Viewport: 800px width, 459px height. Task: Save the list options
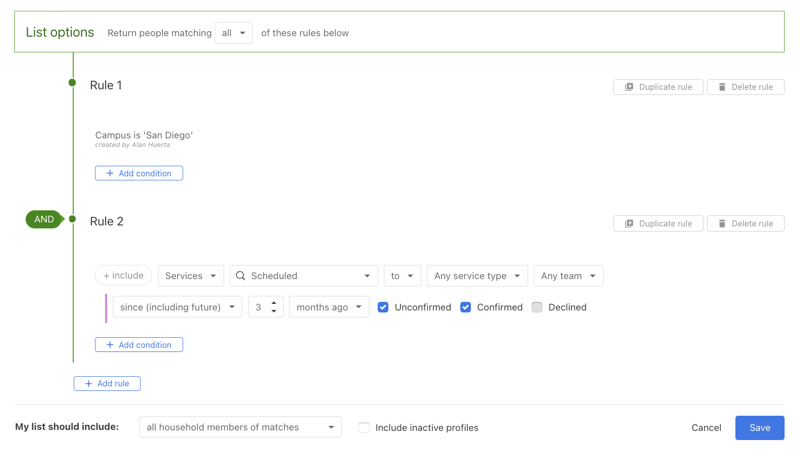click(x=759, y=428)
